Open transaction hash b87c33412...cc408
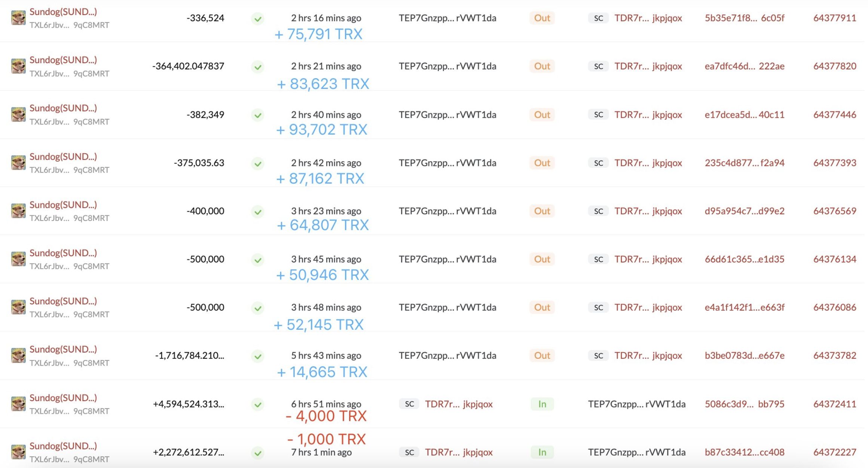This screenshot has width=868, height=468. (744, 452)
